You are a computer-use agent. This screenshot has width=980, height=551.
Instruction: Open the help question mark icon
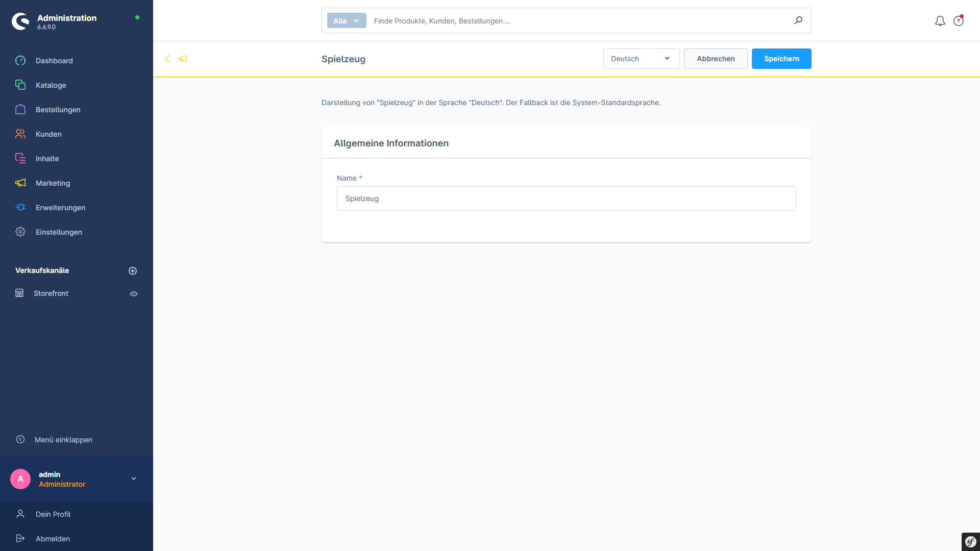[958, 21]
